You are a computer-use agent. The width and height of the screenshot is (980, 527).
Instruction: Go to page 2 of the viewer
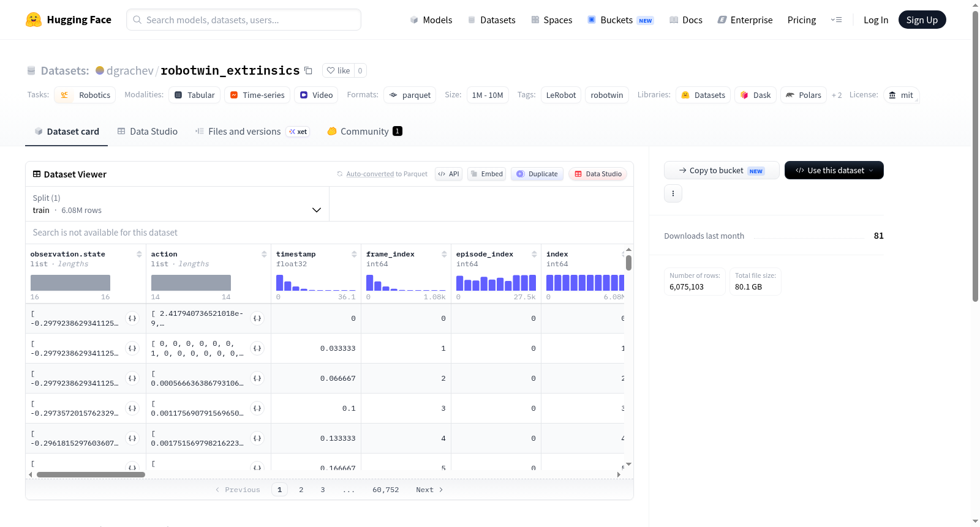301,490
